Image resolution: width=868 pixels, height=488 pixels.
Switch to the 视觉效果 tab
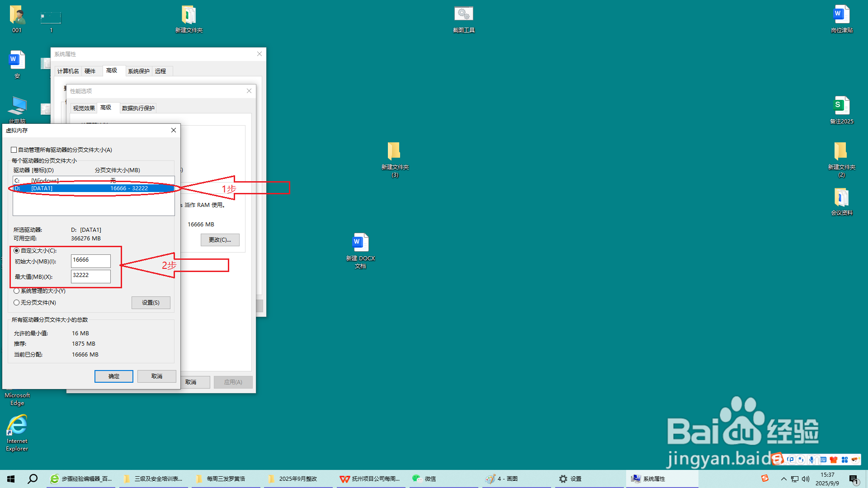pos(84,108)
